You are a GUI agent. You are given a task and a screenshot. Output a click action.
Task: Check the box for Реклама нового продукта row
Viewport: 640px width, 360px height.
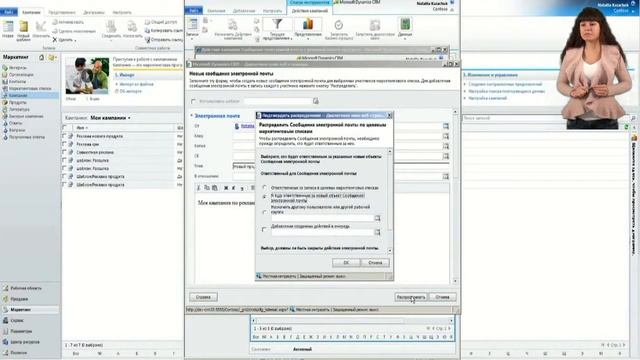point(64,136)
